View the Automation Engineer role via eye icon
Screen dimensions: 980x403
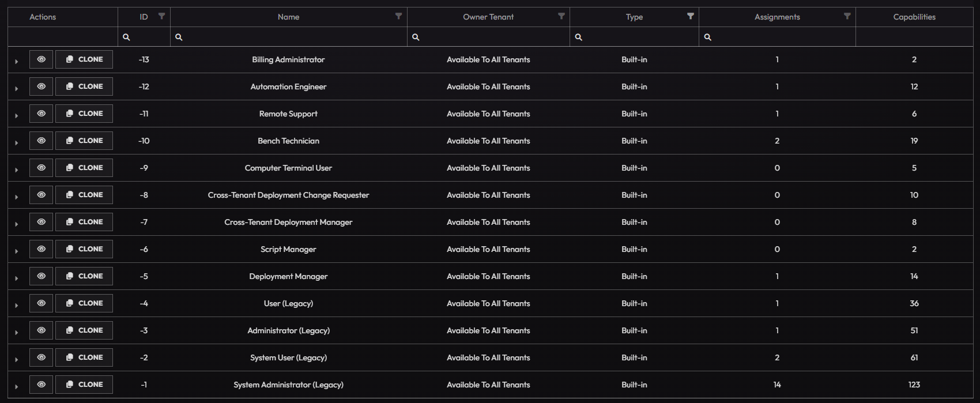pos(42,86)
